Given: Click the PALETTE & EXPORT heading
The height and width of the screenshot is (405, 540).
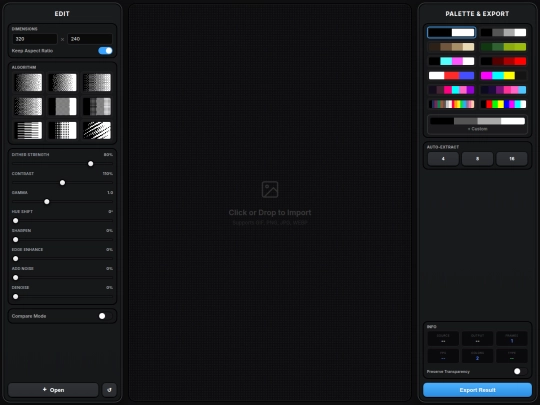Looking at the screenshot, I should click(x=477, y=14).
